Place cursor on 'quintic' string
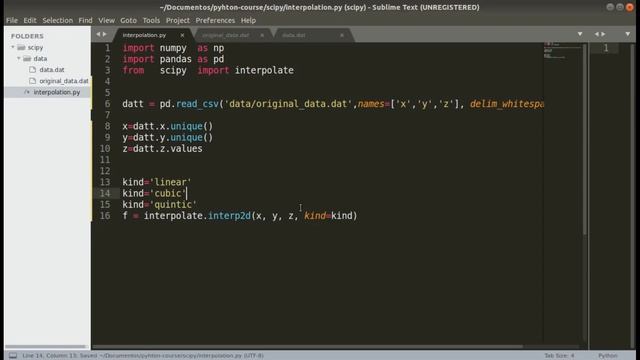This screenshot has height=360, width=640. click(x=173, y=204)
